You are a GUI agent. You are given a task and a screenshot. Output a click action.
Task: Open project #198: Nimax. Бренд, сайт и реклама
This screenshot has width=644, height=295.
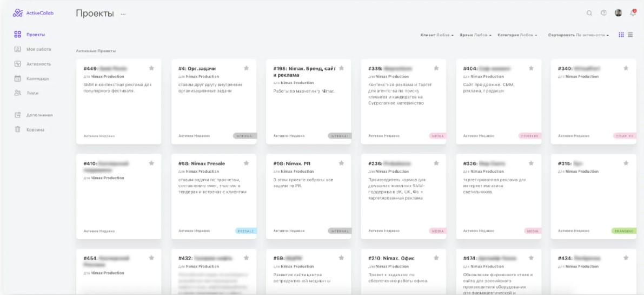click(x=304, y=72)
